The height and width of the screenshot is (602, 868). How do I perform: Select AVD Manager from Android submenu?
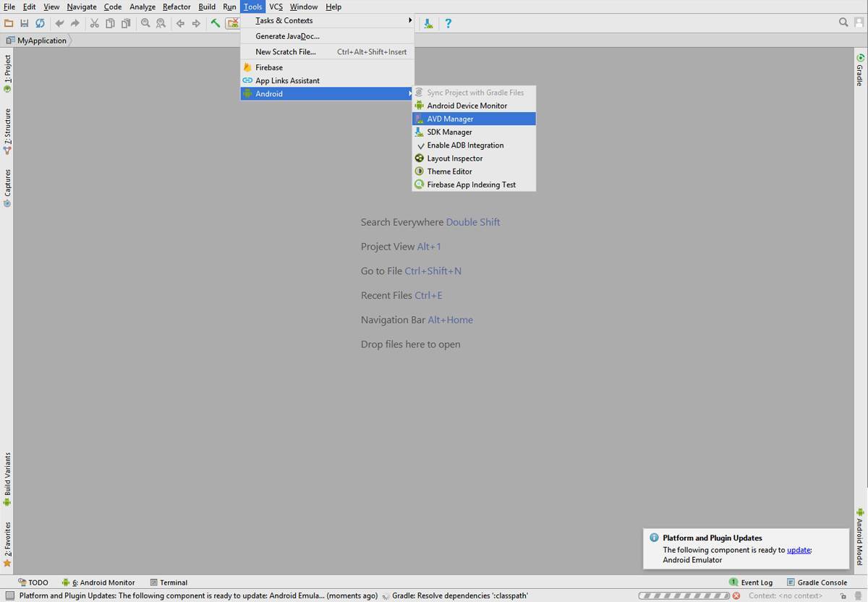coord(450,119)
